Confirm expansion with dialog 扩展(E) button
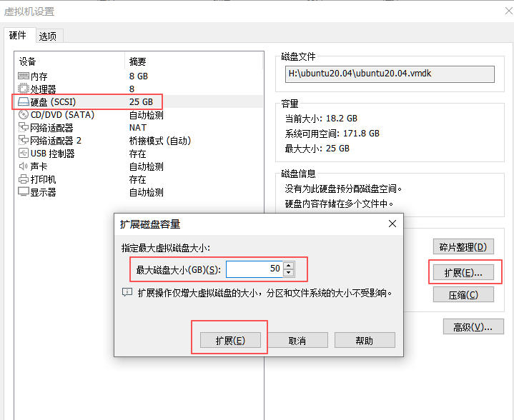Screen dimensions: 514x420 (x=230, y=341)
